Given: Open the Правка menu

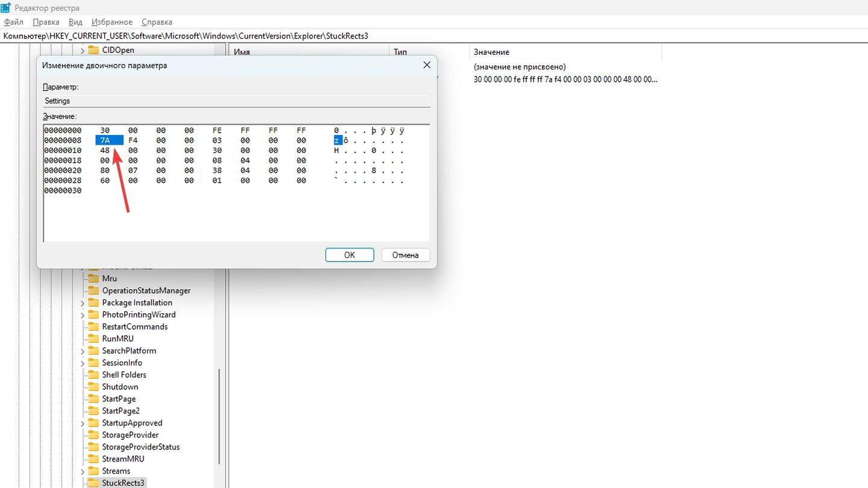Looking at the screenshot, I should [46, 22].
